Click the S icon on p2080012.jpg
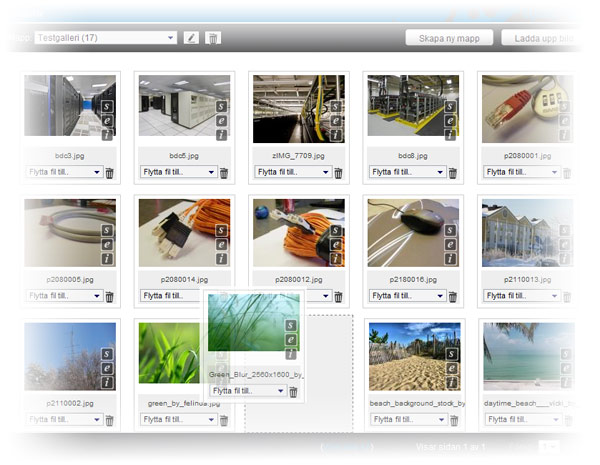This screenshot has height=465, width=600. coord(336,230)
